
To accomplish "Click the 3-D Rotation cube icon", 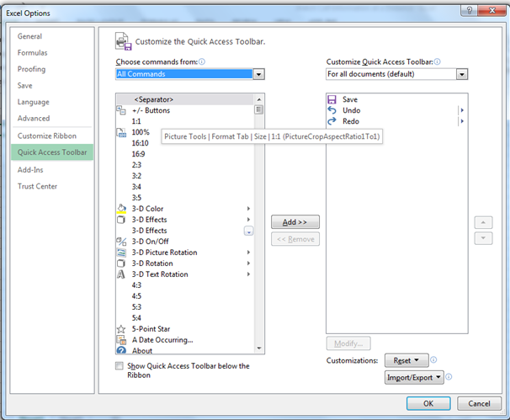I will point(121,263).
